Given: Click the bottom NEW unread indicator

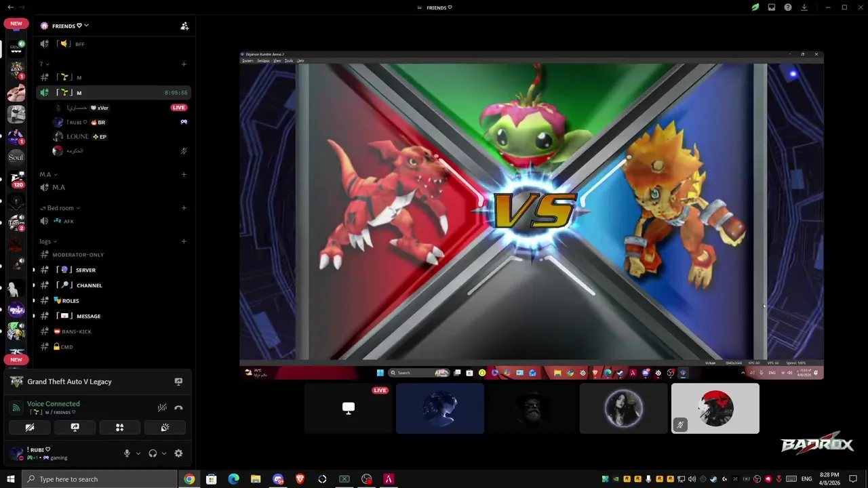Looking at the screenshot, I should (16, 359).
